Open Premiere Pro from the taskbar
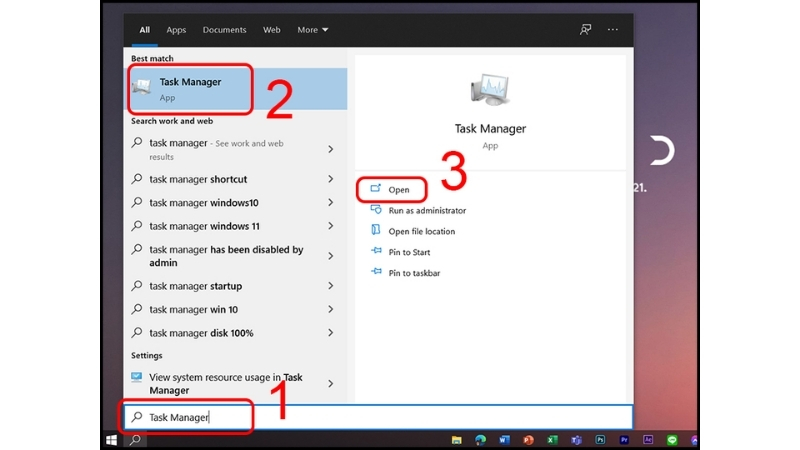 pyautogui.click(x=624, y=440)
